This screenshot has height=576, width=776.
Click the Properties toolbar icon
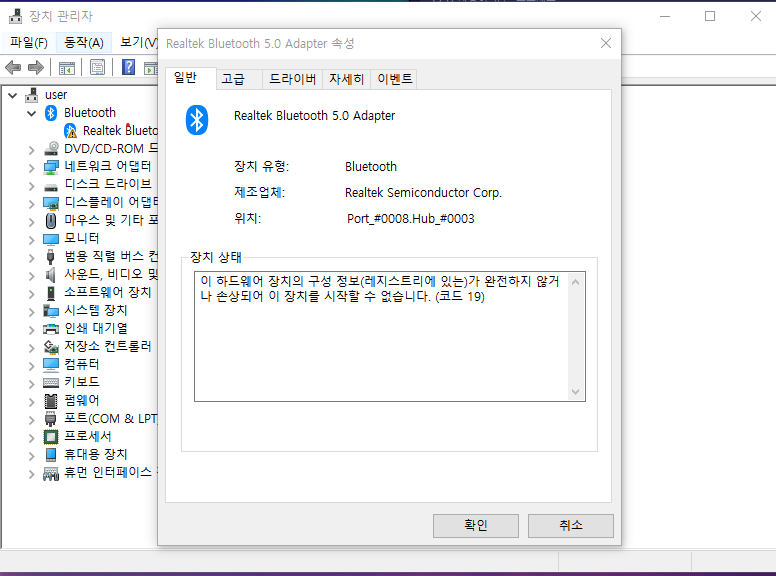[x=97, y=67]
